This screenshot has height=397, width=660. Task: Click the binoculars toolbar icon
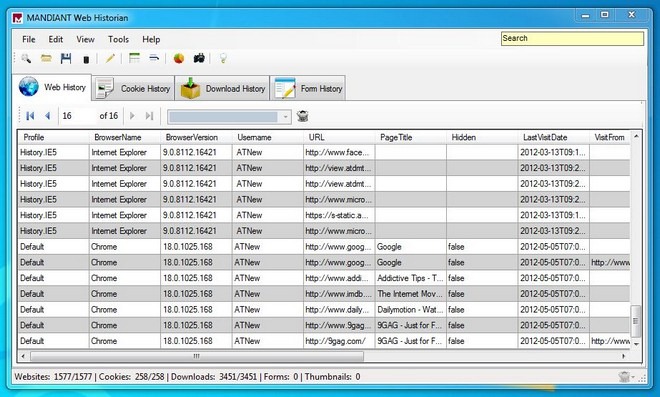199,58
